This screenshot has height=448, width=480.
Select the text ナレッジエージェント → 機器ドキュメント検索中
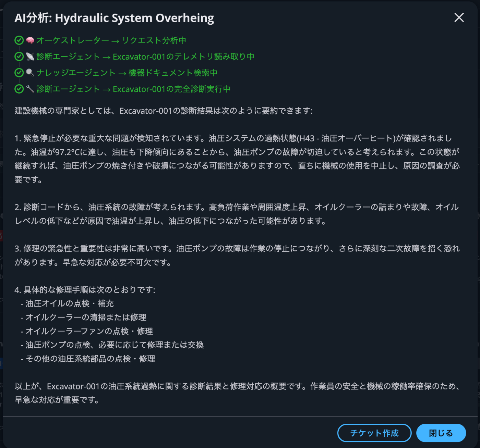127,73
